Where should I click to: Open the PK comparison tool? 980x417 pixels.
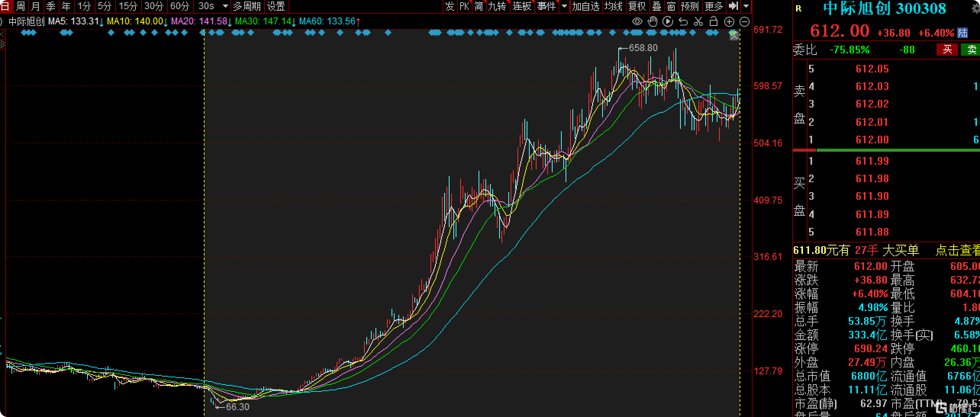pos(464,6)
